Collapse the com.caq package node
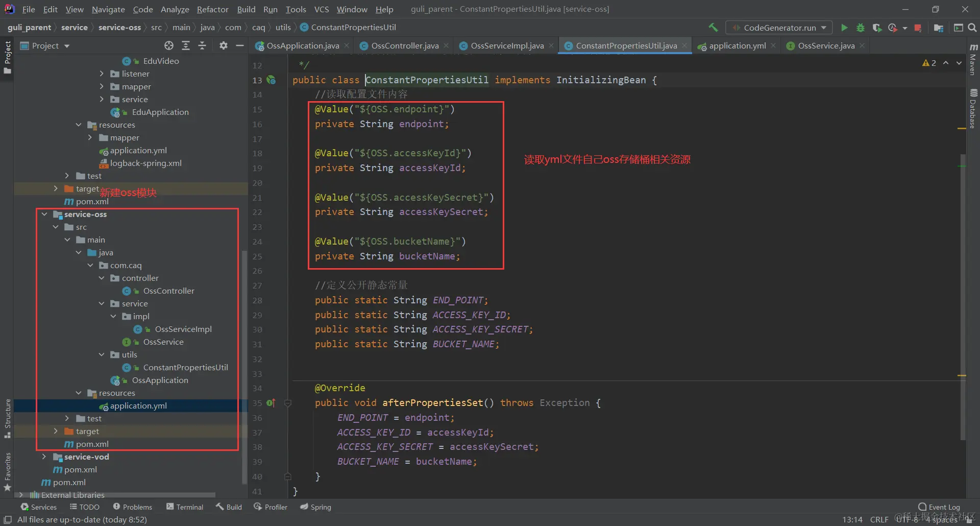Image resolution: width=980 pixels, height=526 pixels. click(90, 266)
